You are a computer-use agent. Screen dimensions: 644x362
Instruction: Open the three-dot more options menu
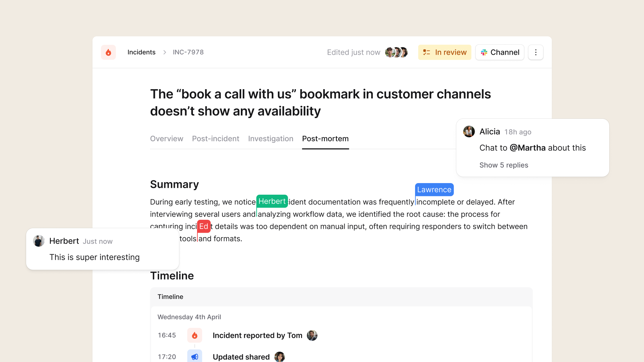(x=536, y=52)
